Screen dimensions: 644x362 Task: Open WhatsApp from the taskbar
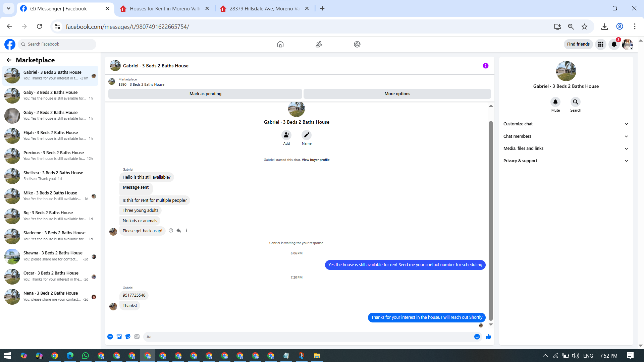tap(86, 356)
